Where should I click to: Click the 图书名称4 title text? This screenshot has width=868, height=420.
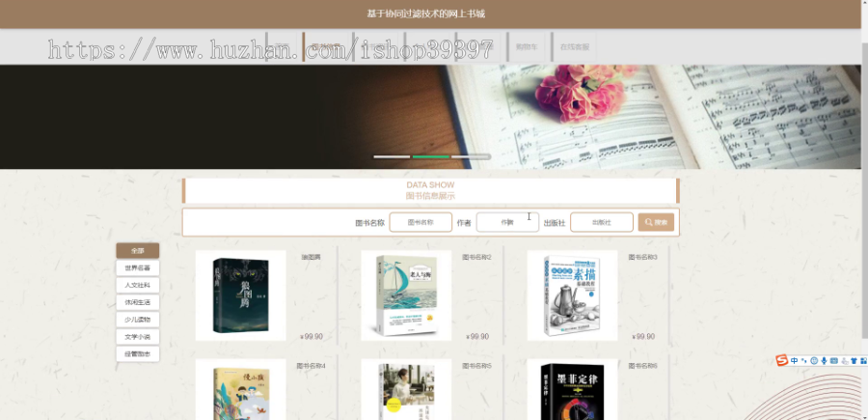(x=312, y=366)
